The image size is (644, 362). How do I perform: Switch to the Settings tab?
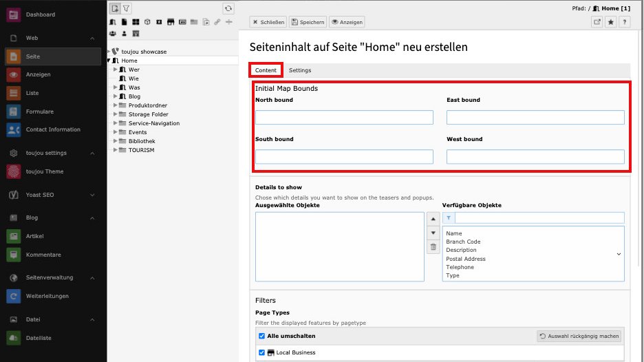click(300, 70)
